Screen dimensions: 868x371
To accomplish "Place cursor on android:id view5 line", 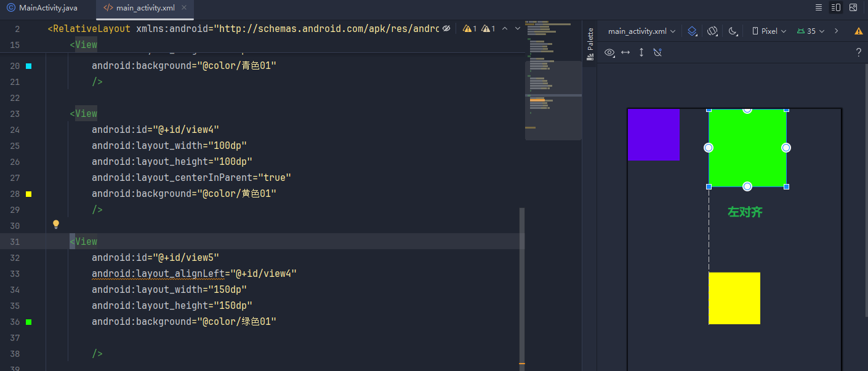I will [155, 258].
